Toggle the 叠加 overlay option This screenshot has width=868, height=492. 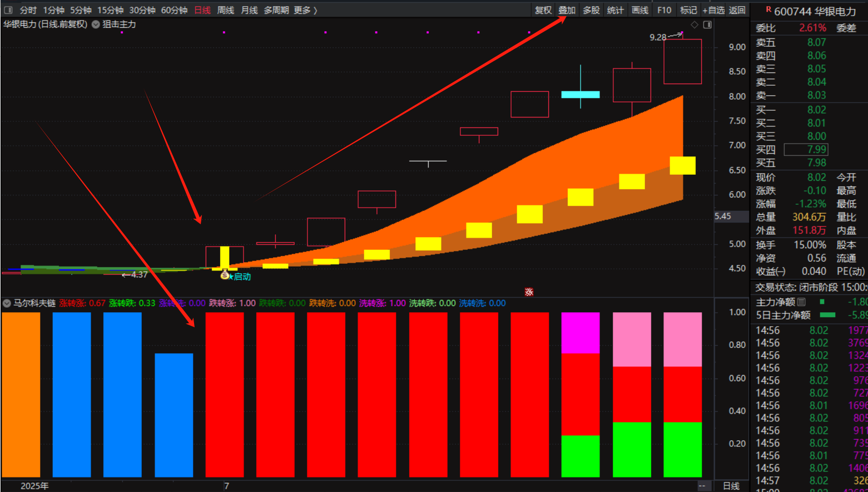point(567,10)
